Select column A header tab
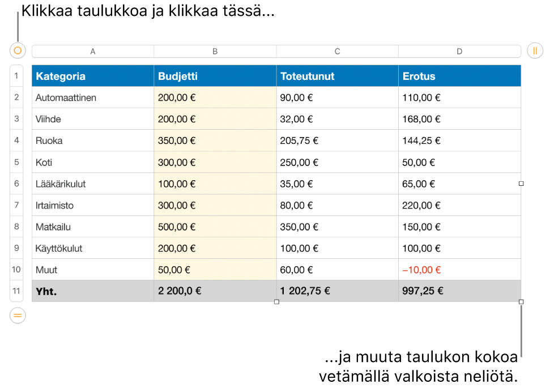Screen dimensions: 550x392 [93, 51]
